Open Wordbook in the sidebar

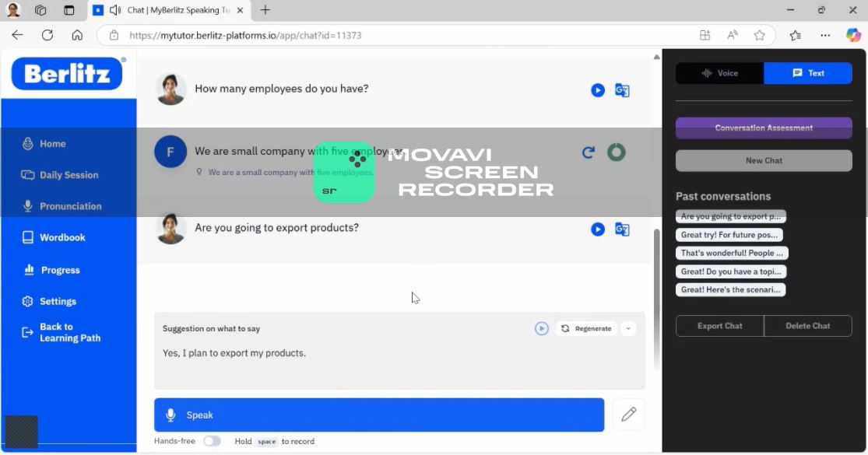coord(54,238)
